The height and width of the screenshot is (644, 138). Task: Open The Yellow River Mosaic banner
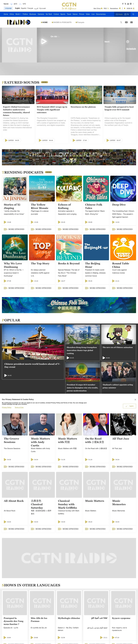[69, 157]
